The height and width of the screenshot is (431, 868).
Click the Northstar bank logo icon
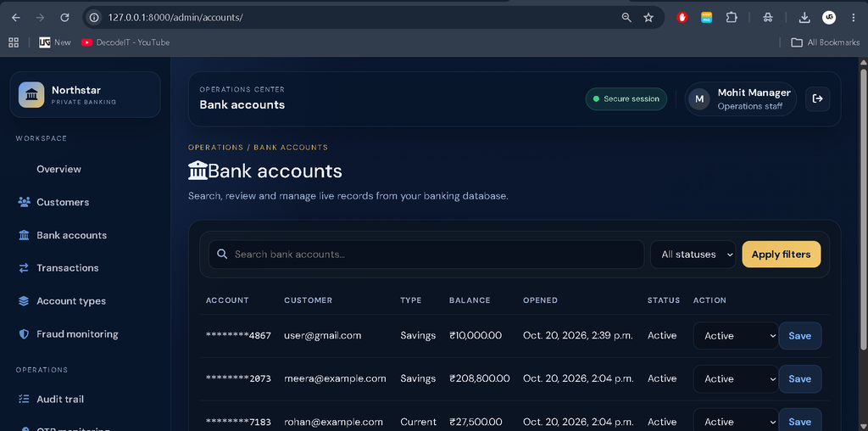coord(31,95)
